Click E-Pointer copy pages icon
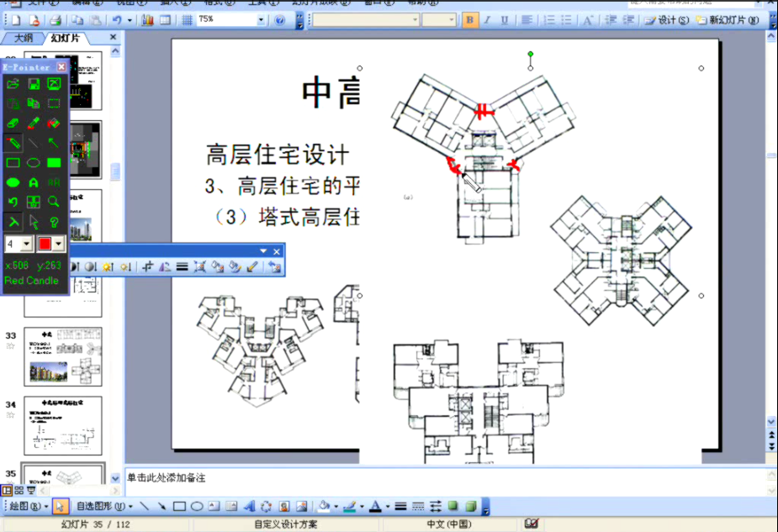The height and width of the screenshot is (532, 778). 34,103
